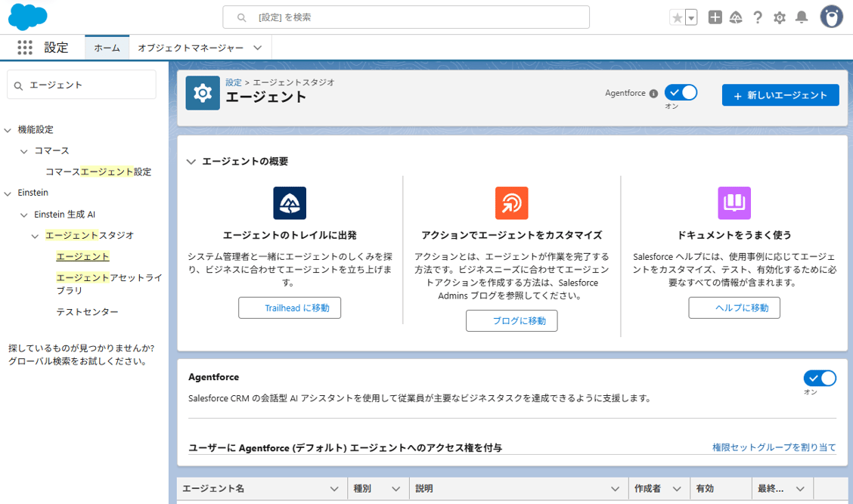The width and height of the screenshot is (853, 504).
Task: Click the 説明 column header text
Action: click(423, 489)
